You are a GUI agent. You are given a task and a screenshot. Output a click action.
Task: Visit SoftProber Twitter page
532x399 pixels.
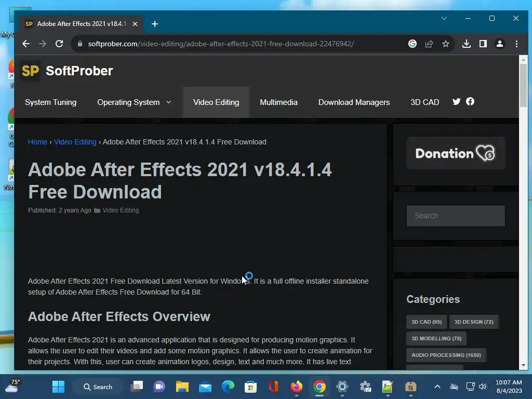[456, 101]
